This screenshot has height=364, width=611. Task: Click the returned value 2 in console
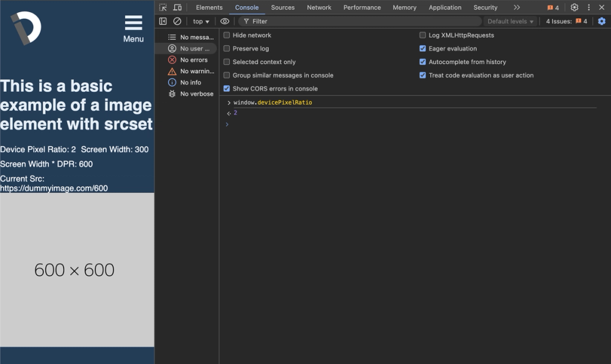(x=235, y=113)
